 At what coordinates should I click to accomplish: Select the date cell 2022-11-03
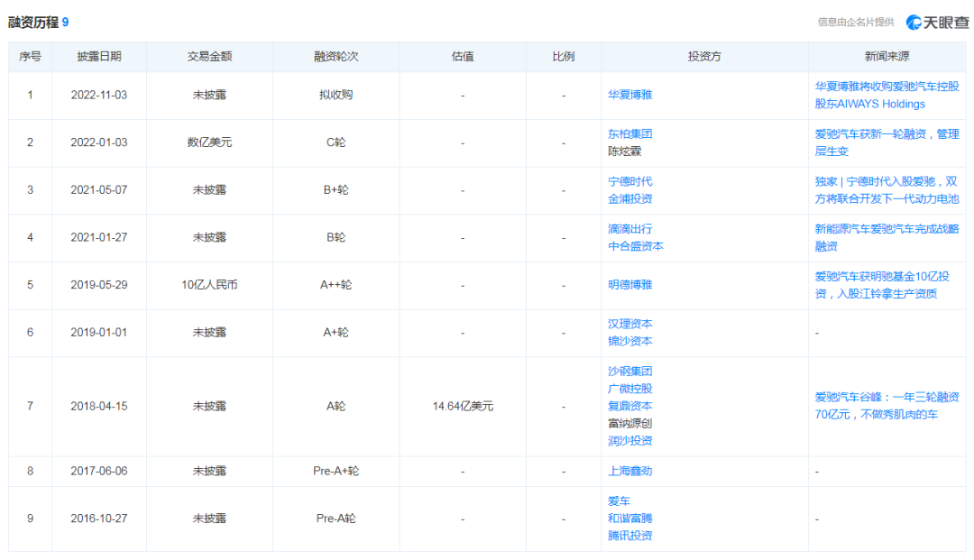(99, 95)
